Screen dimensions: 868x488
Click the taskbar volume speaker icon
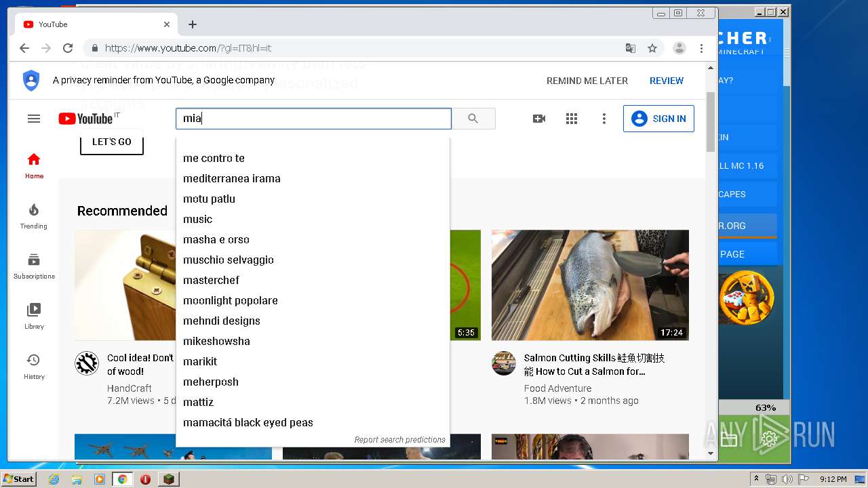(x=787, y=479)
